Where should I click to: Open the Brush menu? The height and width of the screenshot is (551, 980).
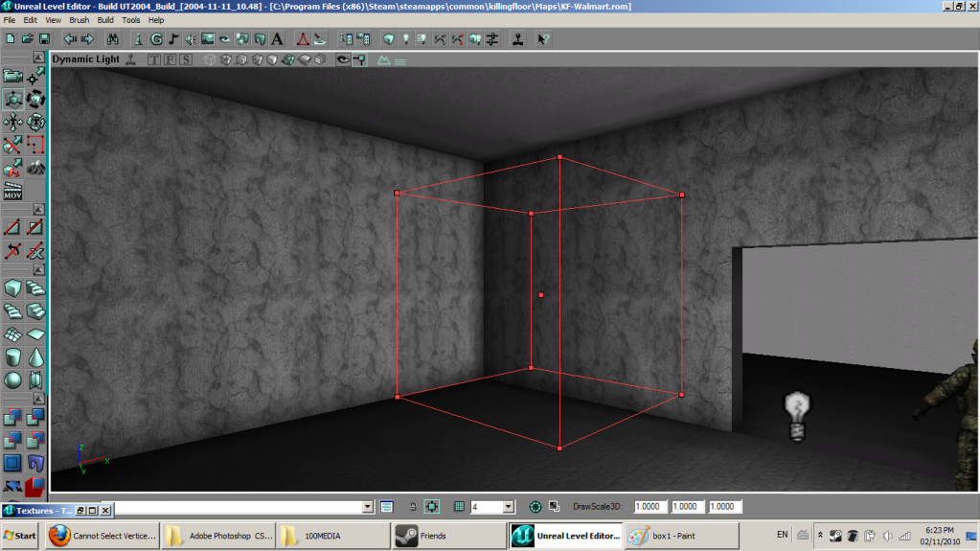pyautogui.click(x=80, y=19)
